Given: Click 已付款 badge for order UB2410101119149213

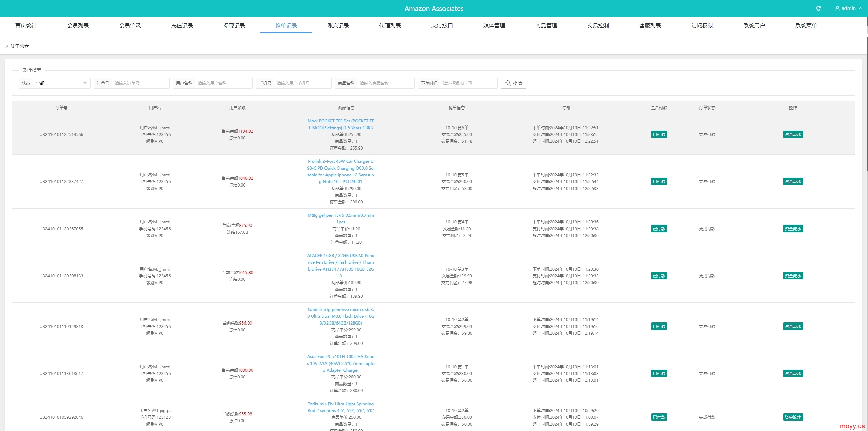Looking at the screenshot, I should [x=659, y=326].
